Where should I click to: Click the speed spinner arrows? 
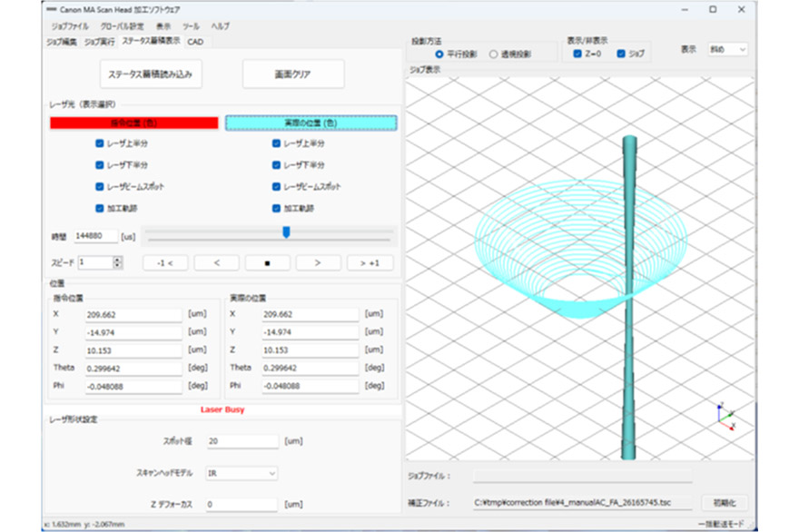(x=117, y=262)
